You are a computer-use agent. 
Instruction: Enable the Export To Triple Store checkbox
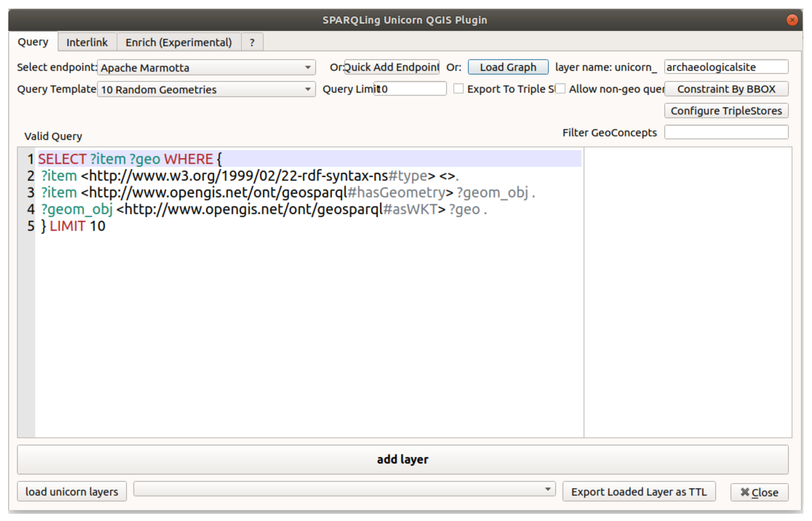(458, 89)
